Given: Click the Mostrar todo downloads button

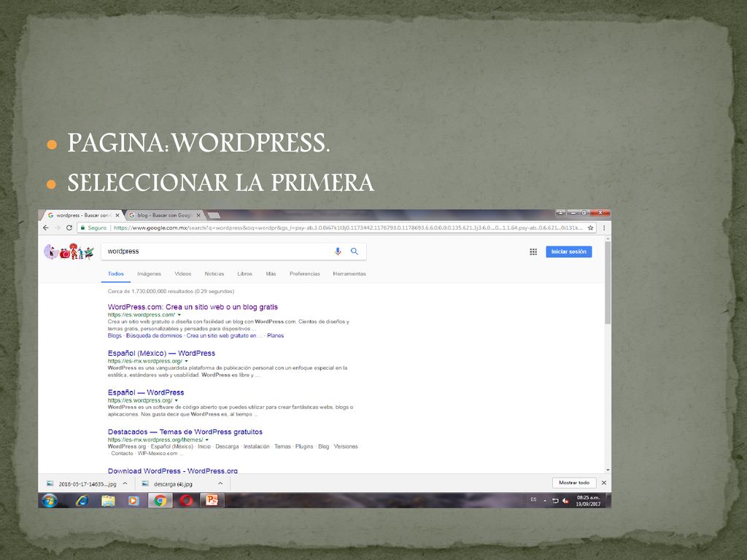Looking at the screenshot, I should point(574,483).
